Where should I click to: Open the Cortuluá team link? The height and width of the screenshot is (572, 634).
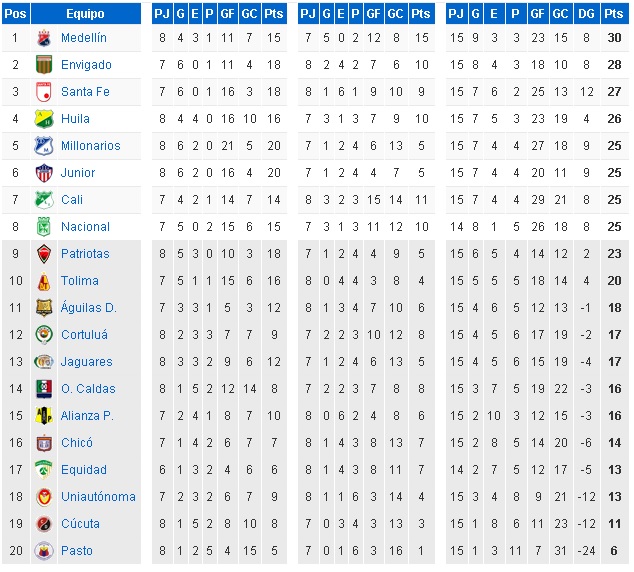85,335
